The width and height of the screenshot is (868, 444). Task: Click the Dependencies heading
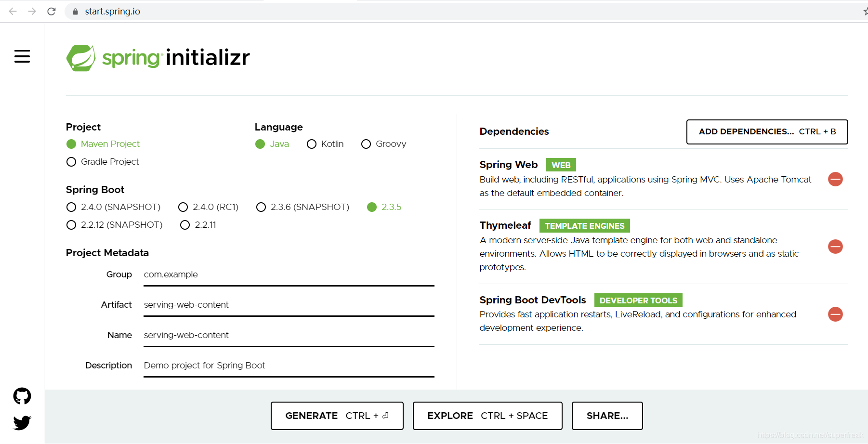[x=514, y=131]
